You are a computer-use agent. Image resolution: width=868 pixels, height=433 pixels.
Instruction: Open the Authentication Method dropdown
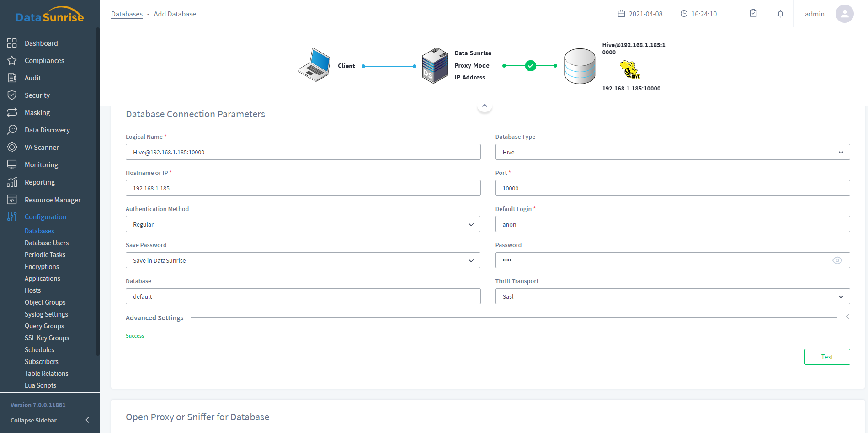(x=303, y=224)
